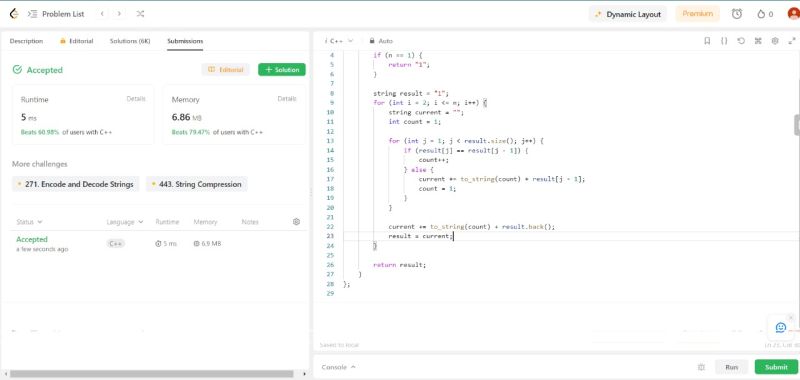
Task: Click the Run button
Action: 732,367
